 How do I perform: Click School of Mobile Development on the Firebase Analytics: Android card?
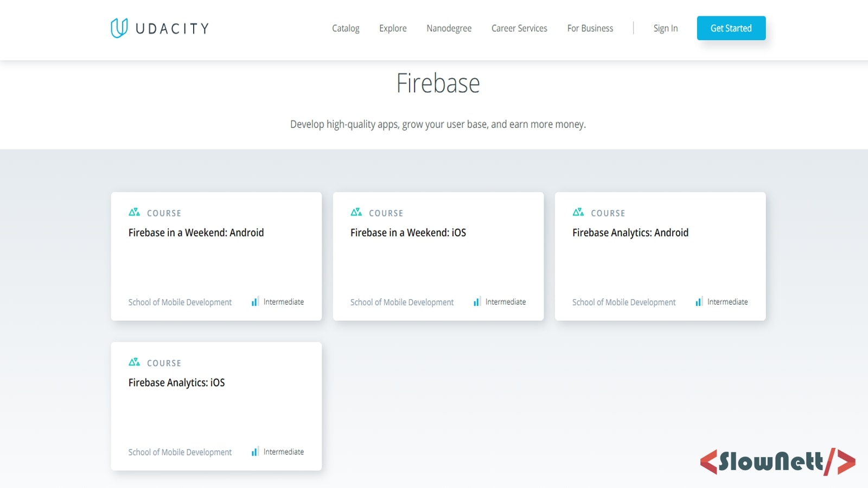coord(624,303)
